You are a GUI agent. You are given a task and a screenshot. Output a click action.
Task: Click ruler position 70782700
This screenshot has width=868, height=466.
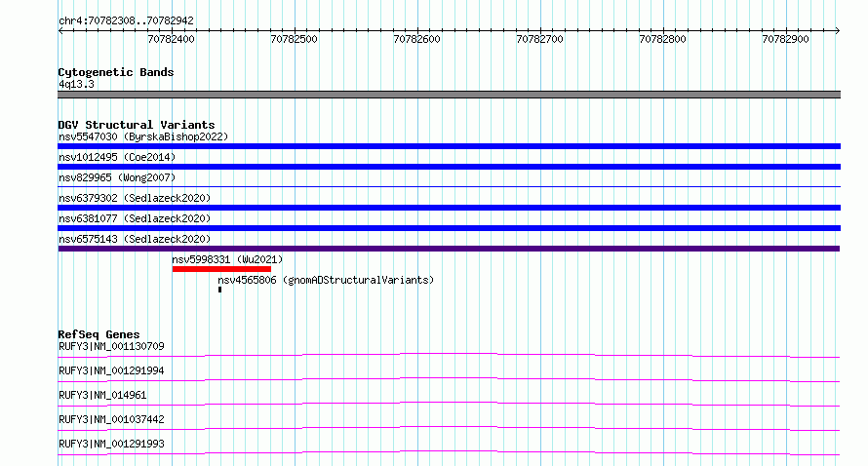[539, 39]
